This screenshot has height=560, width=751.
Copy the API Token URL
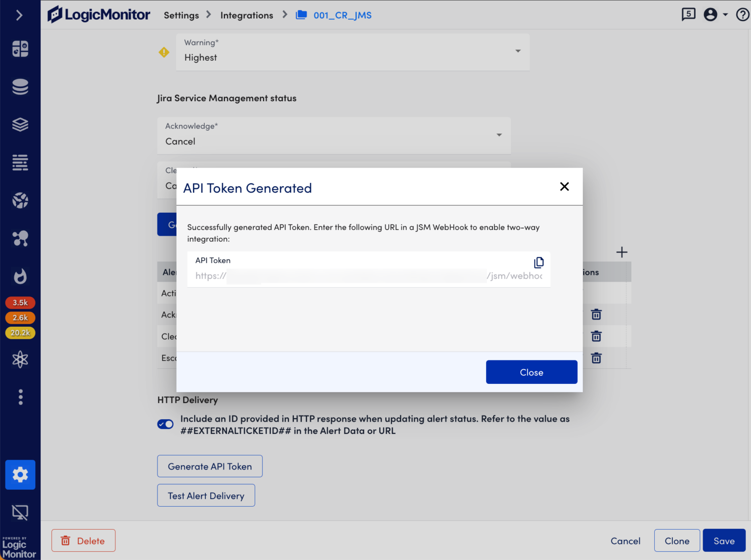coord(538,263)
